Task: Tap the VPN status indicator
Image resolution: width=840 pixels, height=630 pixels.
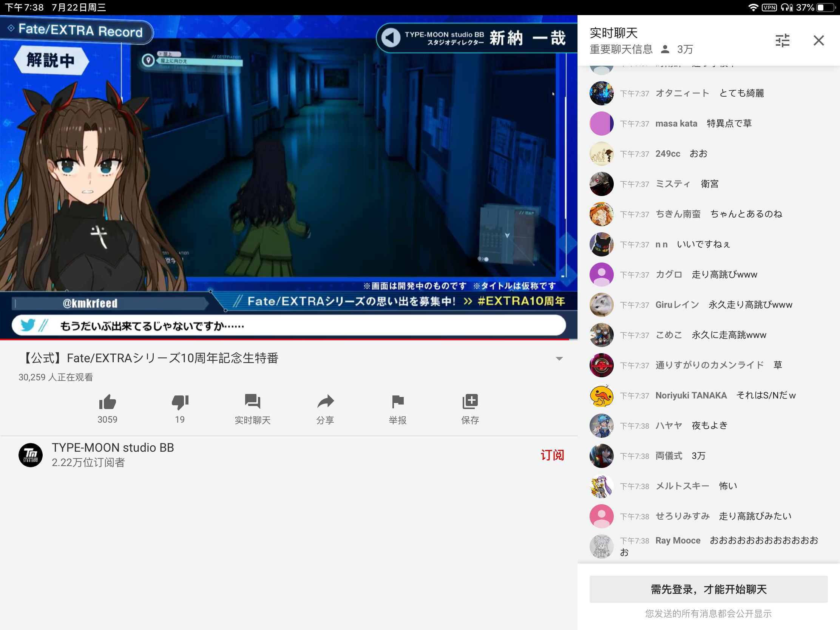Action: pos(769,7)
